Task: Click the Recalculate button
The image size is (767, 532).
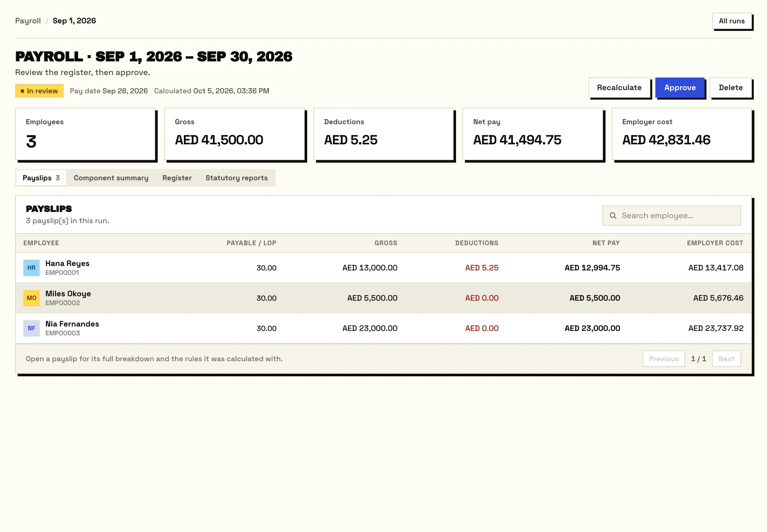Action: pos(619,88)
